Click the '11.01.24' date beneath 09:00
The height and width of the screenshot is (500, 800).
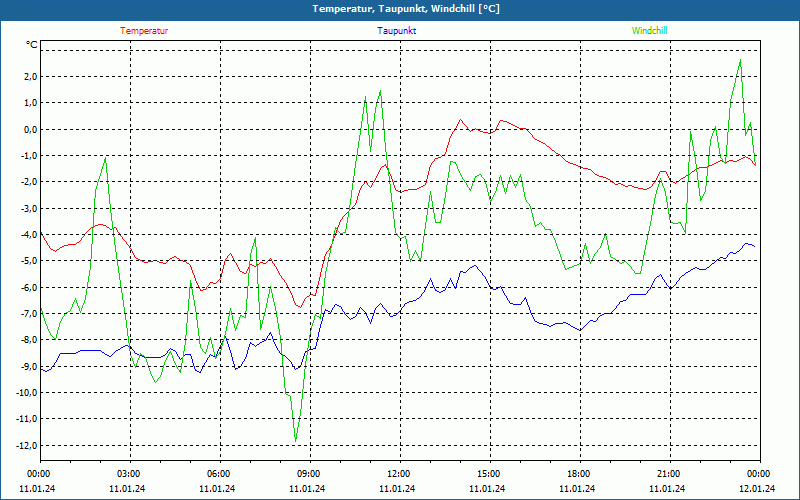[307, 489]
